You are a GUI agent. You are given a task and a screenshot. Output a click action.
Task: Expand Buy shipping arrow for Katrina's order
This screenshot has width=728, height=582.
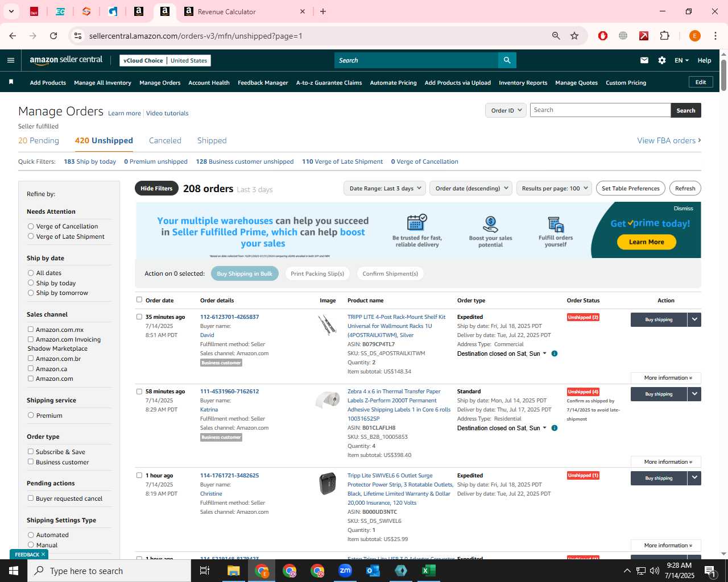pyautogui.click(x=694, y=394)
